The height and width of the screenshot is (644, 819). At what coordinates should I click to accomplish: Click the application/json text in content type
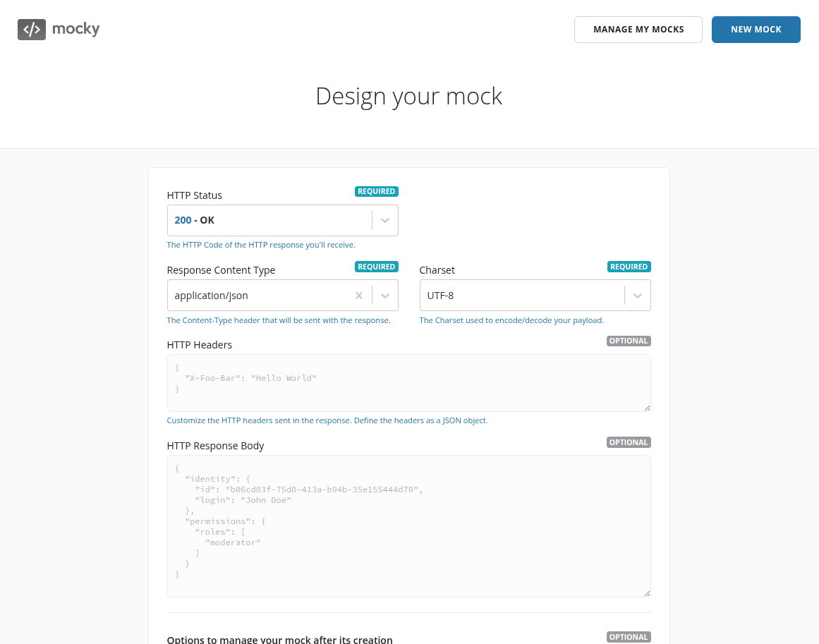(212, 296)
